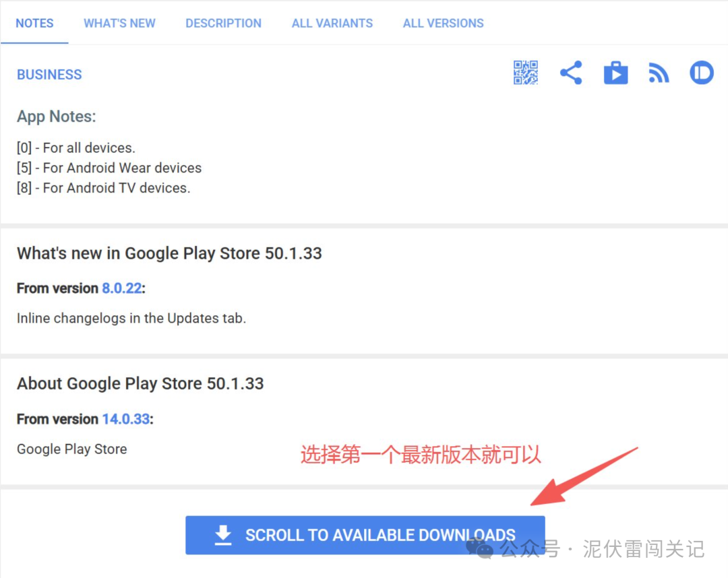The image size is (728, 578).
Task: Click the circular ID icon beside RSS
Action: [702, 73]
